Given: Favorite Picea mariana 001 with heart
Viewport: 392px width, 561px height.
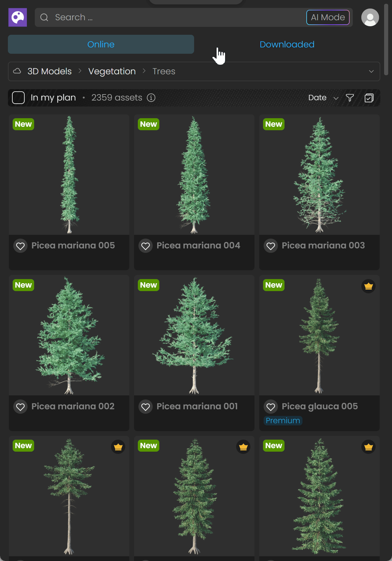Looking at the screenshot, I should [146, 407].
